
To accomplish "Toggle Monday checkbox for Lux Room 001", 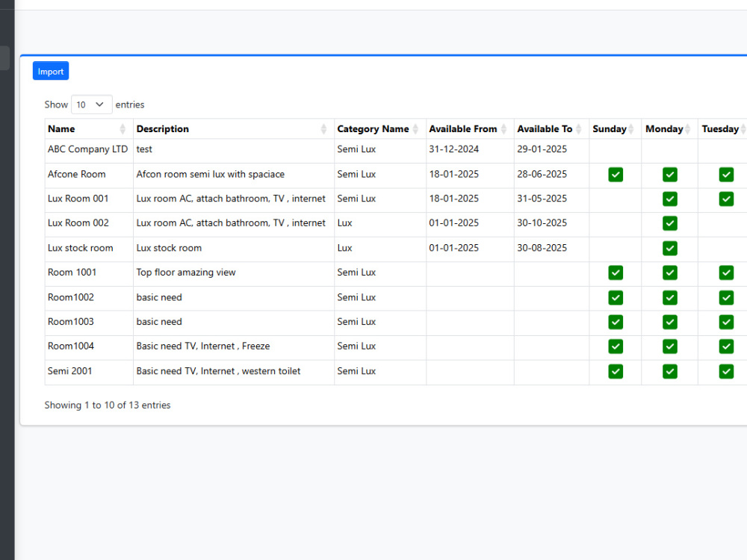I will tap(670, 199).
